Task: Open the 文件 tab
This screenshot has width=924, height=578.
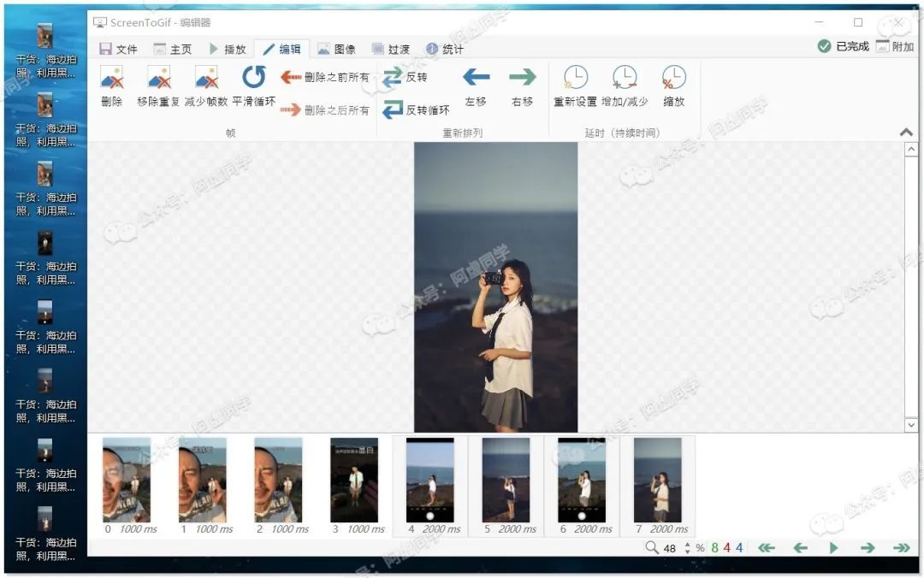Action: point(118,49)
